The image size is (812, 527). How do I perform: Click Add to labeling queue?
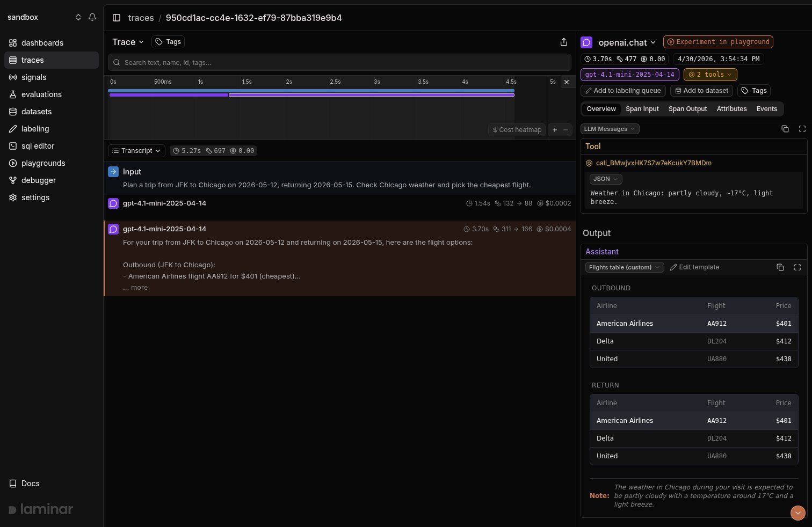pos(623,91)
